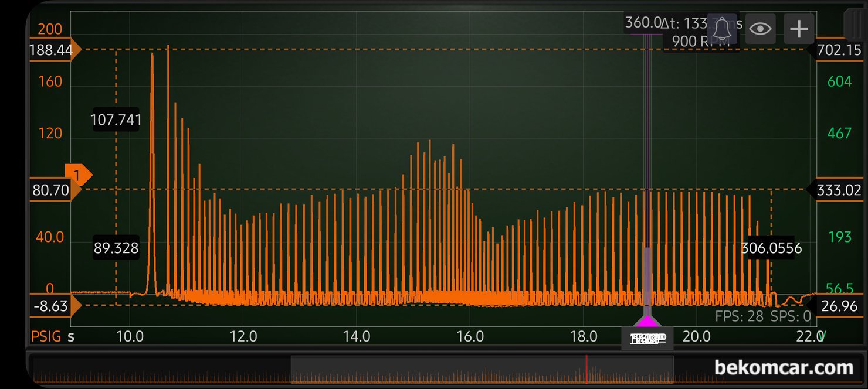
Task: Select the 333.02 right cursor label
Action: point(836,190)
